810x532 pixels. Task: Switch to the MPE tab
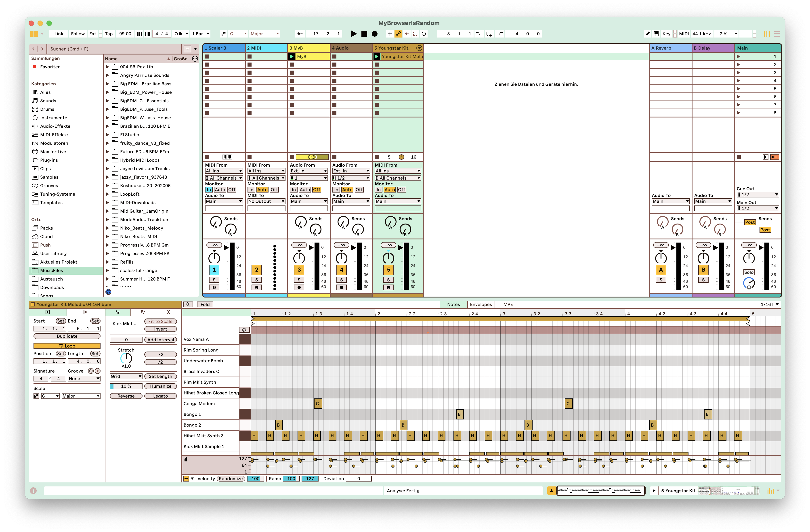click(508, 304)
